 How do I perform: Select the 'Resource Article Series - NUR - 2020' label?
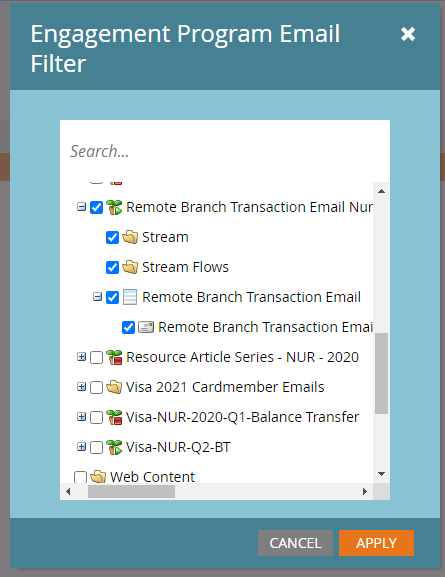click(242, 357)
